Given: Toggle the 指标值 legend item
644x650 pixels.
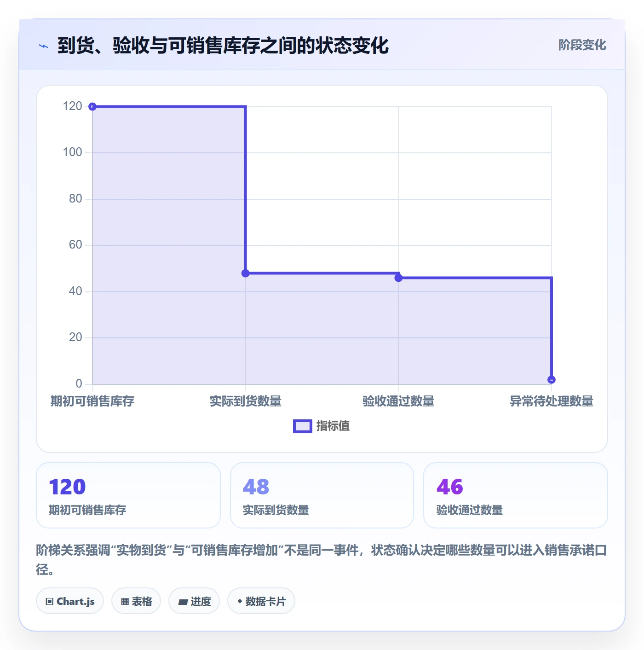Looking at the screenshot, I should pos(322,426).
